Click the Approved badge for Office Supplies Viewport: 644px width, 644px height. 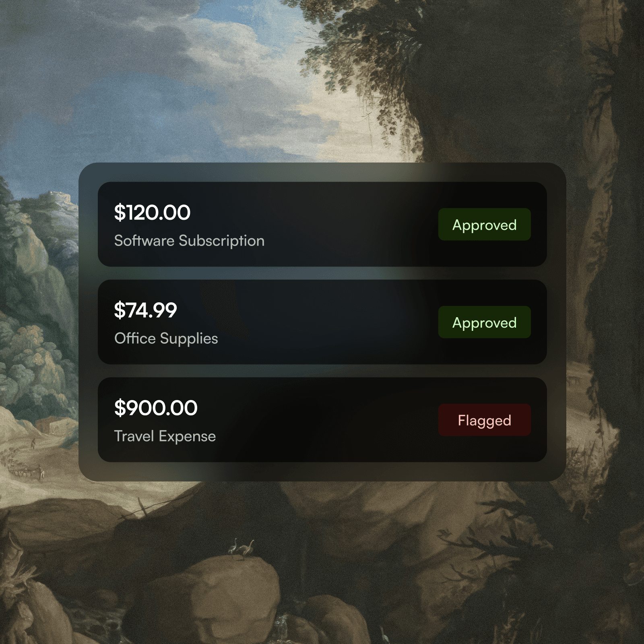(484, 322)
